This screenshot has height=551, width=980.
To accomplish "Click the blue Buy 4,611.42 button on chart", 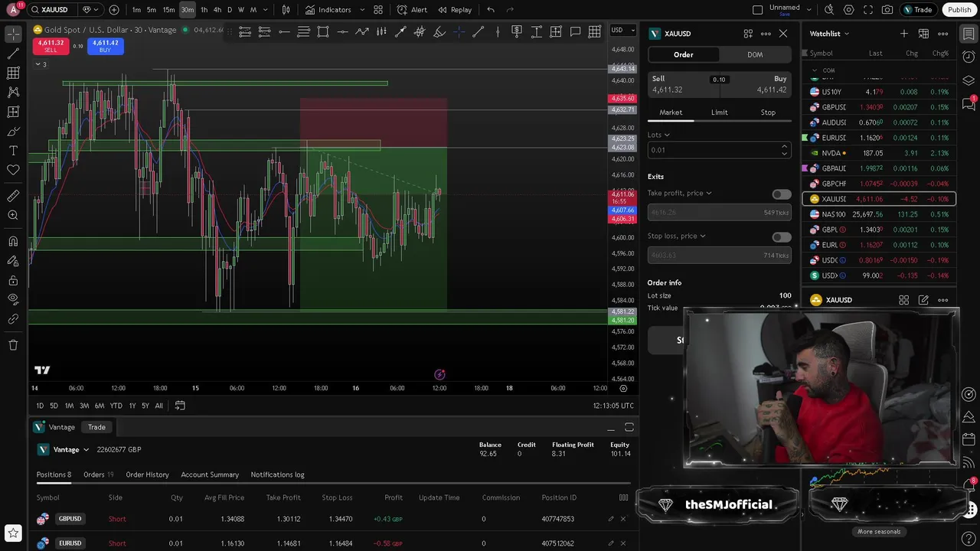I will pyautogui.click(x=105, y=46).
